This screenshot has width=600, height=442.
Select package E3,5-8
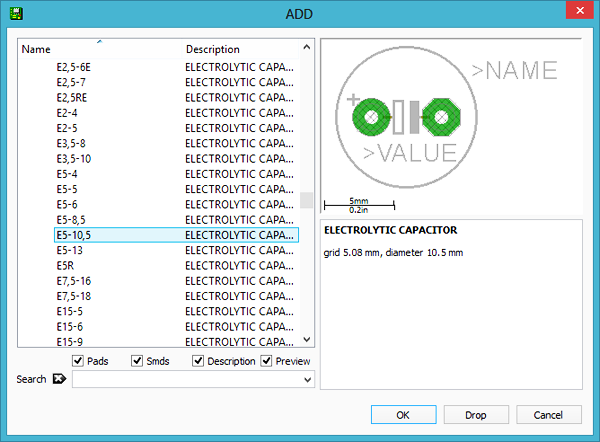pos(176,143)
